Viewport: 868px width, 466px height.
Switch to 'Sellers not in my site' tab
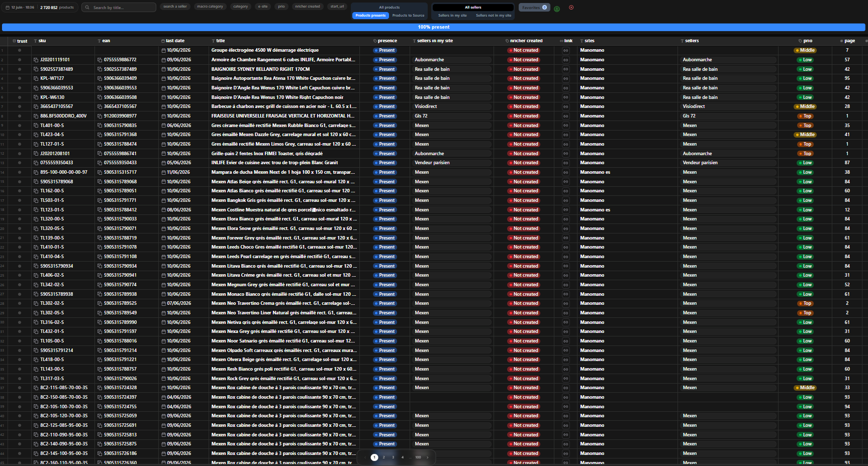click(494, 16)
